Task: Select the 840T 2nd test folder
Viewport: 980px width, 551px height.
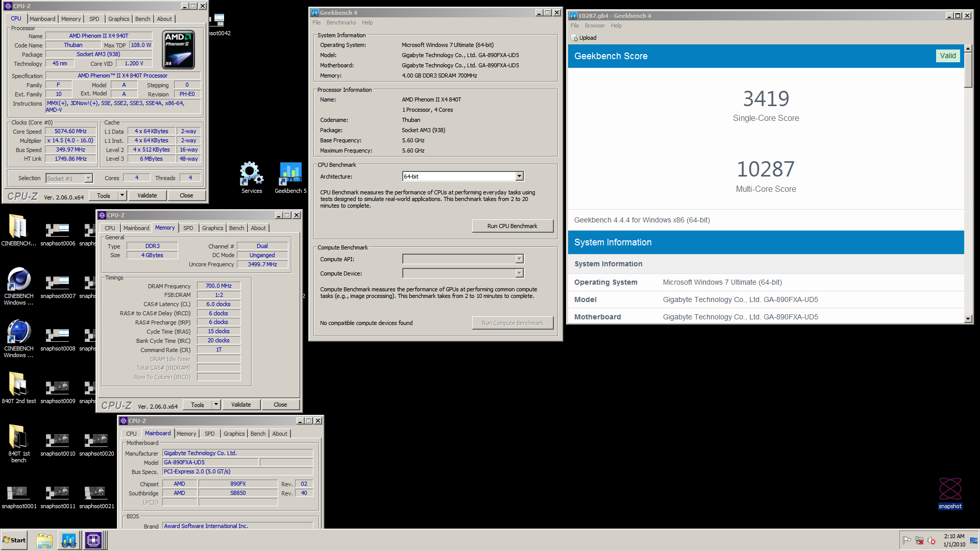Action: coord(18,388)
